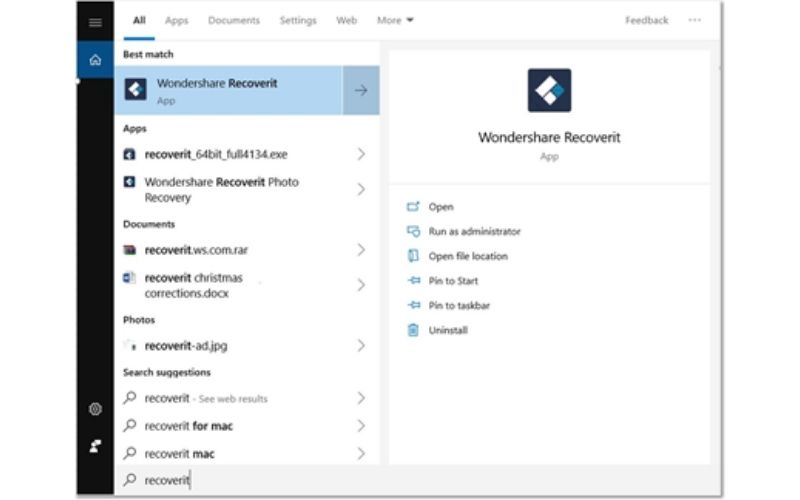Expand the Best match result arrow
Image resolution: width=800 pixels, height=500 pixels.
[361, 90]
